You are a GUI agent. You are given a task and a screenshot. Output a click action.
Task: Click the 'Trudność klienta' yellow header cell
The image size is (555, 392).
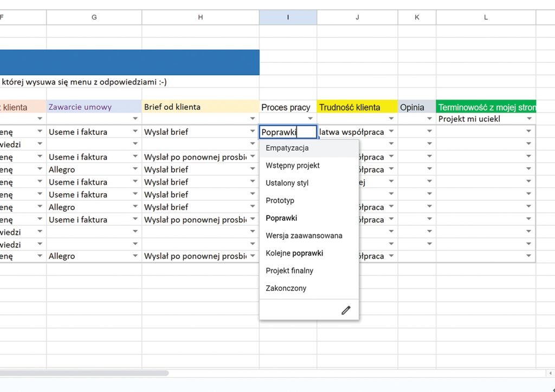(357, 107)
